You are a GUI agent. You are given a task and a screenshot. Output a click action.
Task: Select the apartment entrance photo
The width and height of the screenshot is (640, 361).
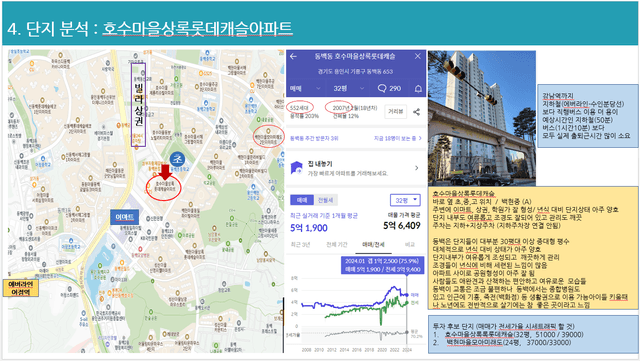[x=482, y=118]
